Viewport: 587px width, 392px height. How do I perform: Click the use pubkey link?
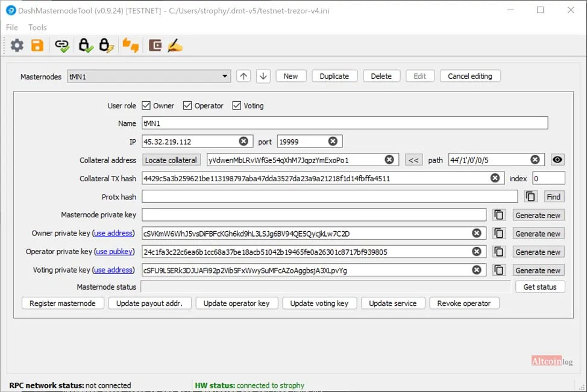[x=114, y=251]
